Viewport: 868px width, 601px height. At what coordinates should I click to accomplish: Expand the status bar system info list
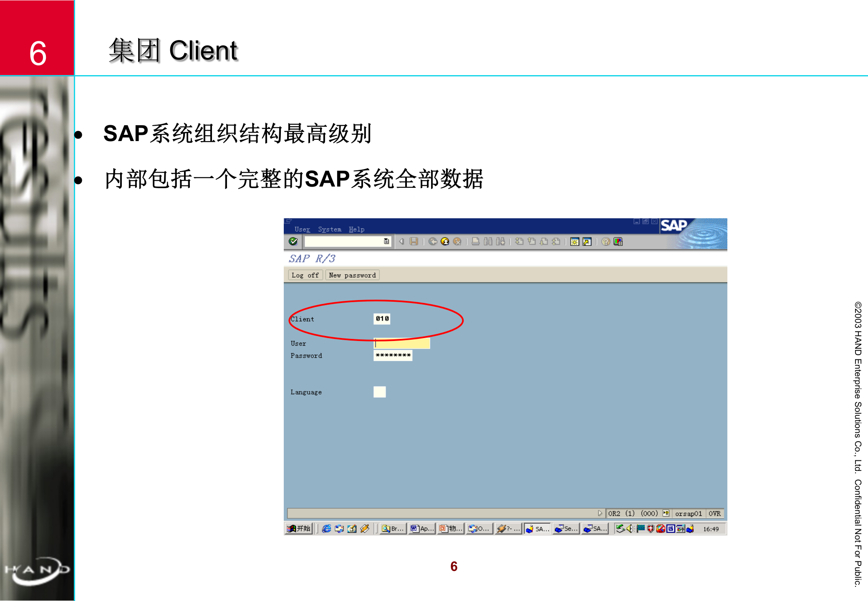666,513
